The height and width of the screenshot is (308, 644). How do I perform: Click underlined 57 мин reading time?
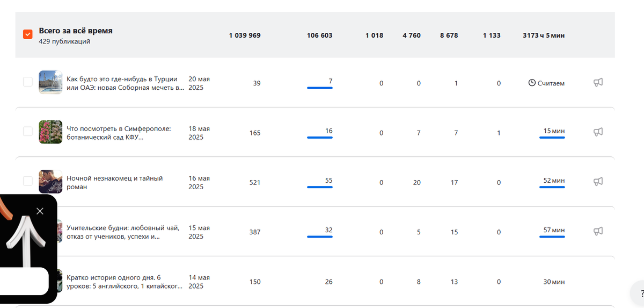tap(554, 230)
